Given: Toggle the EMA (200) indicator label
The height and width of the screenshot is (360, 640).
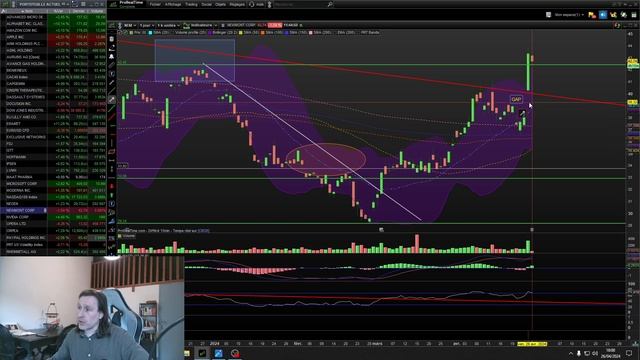Looking at the screenshot, I should [x=346, y=32].
